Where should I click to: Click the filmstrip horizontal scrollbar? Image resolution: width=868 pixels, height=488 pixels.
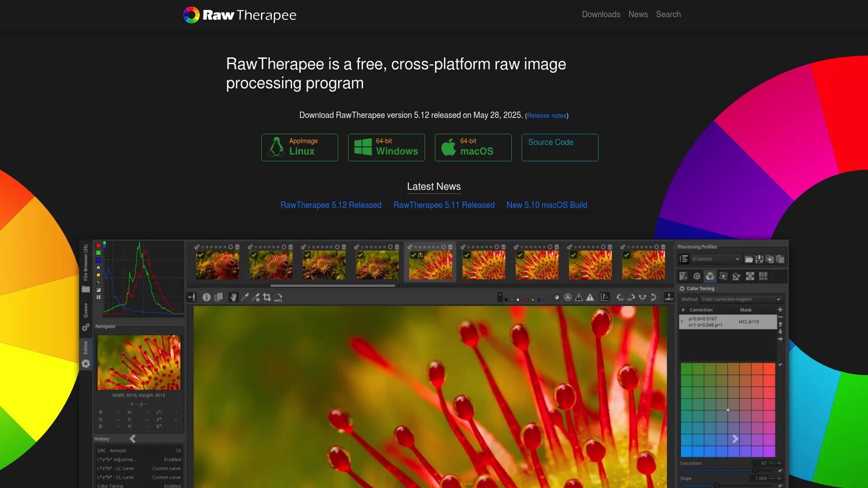tap(333, 286)
